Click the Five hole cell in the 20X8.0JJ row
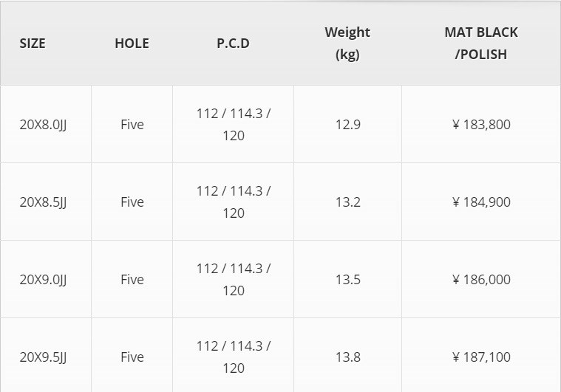Viewport: 561px width, 392px height. click(132, 124)
